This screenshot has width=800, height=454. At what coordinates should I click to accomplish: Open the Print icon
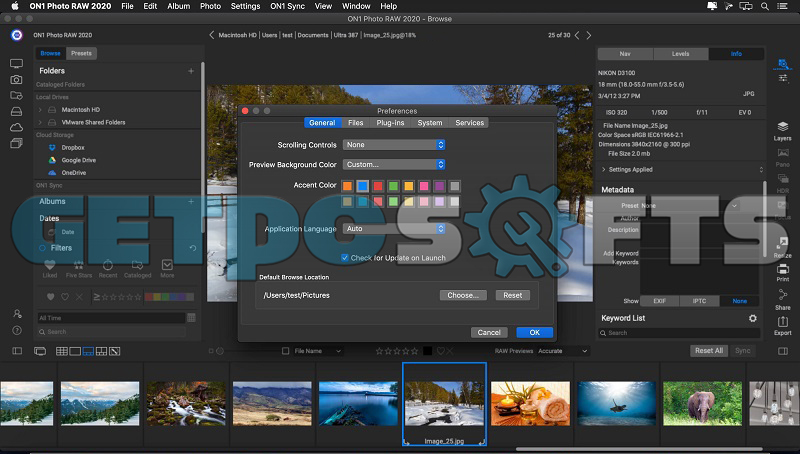(x=782, y=269)
